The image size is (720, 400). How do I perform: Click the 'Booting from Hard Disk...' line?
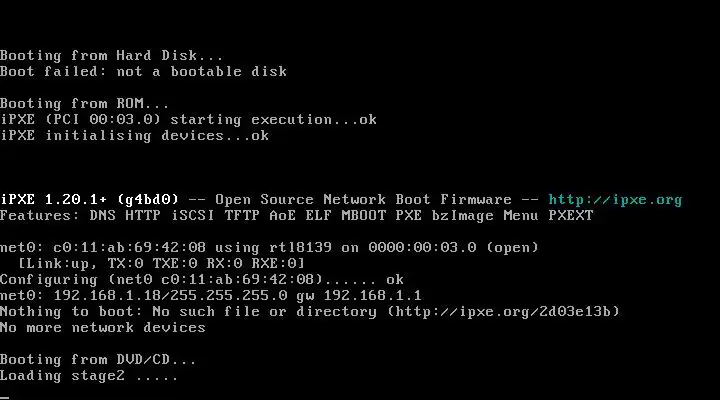(112, 55)
